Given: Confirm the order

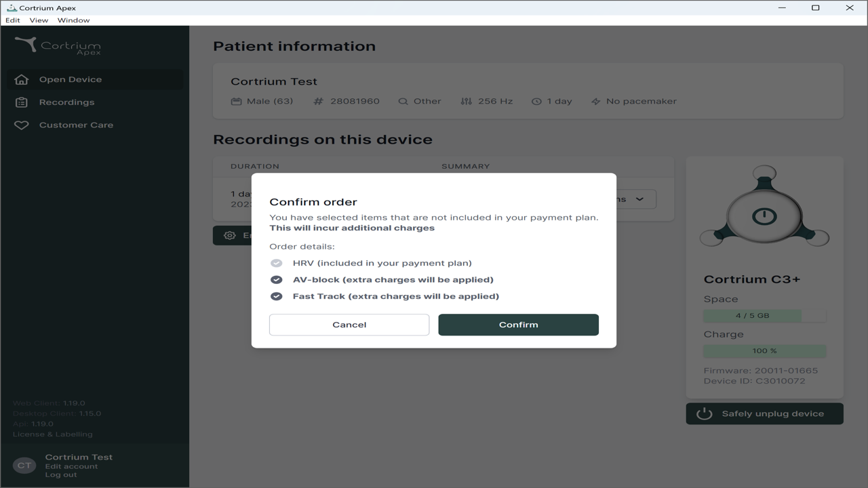Looking at the screenshot, I should tap(519, 325).
